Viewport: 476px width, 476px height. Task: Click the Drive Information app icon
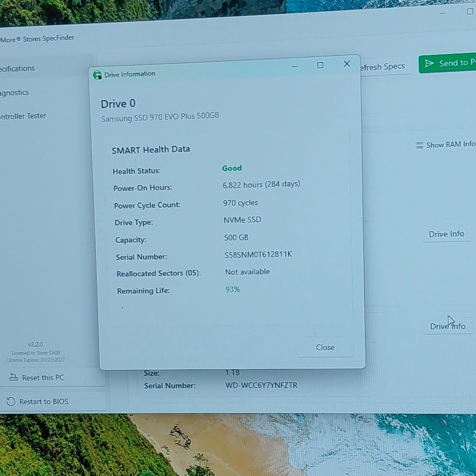[x=97, y=75]
